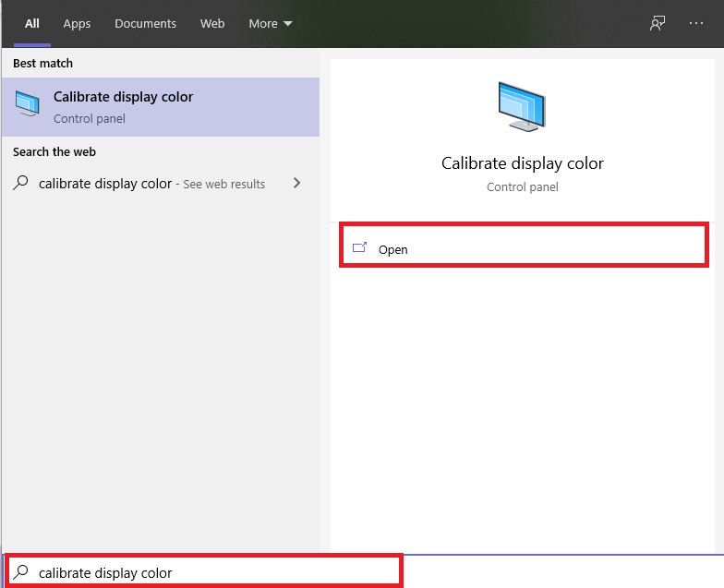
Task: Open the feedback icon in the header
Action: (658, 23)
